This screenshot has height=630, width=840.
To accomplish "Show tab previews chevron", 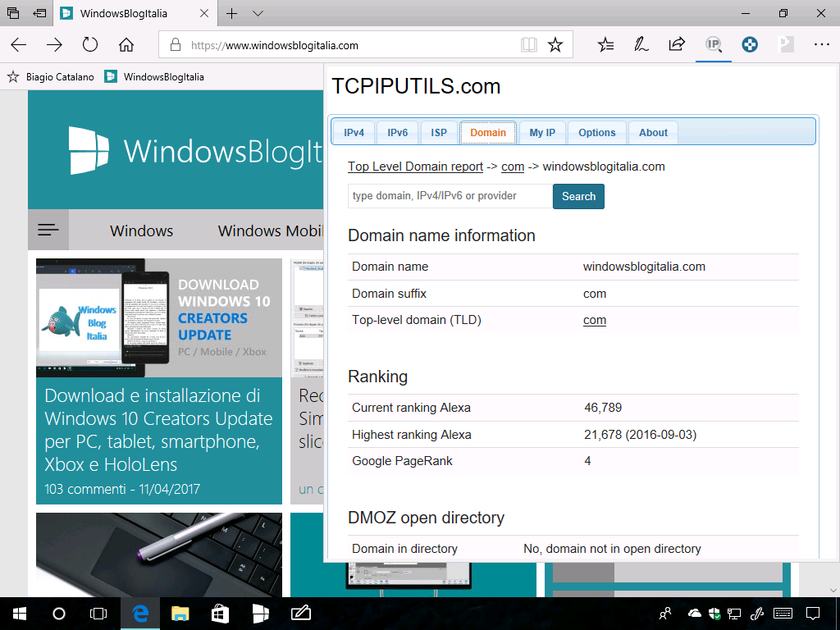I will pos(258,13).
